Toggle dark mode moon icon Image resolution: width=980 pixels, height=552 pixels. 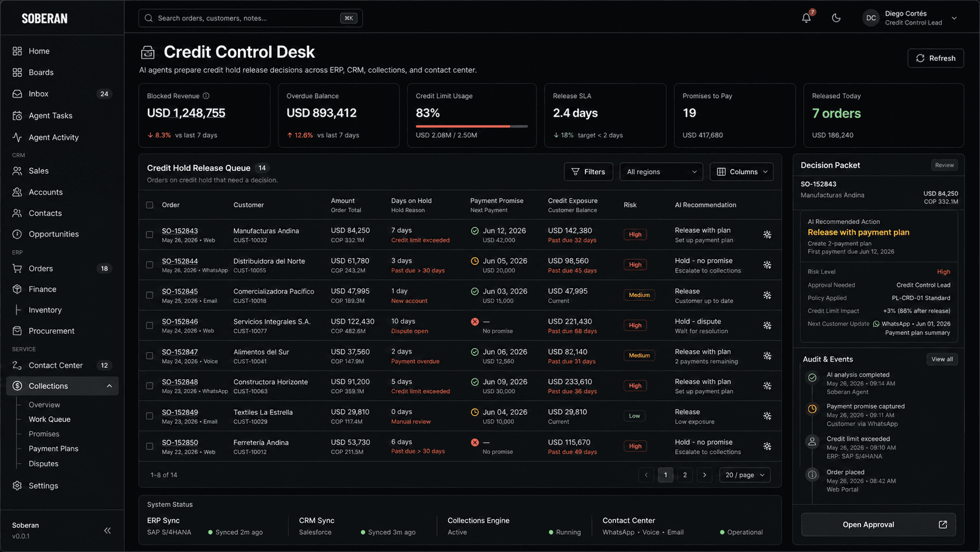(x=836, y=18)
